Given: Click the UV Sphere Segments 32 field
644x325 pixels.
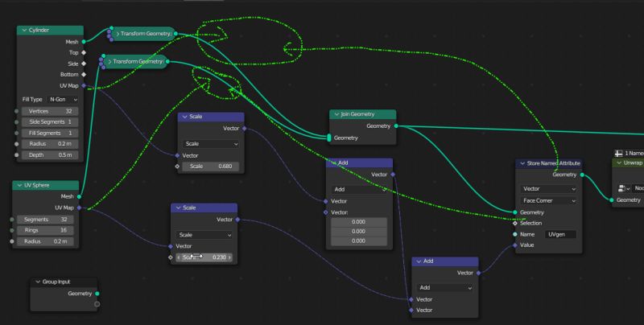Looking at the screenshot, I should (45, 220).
